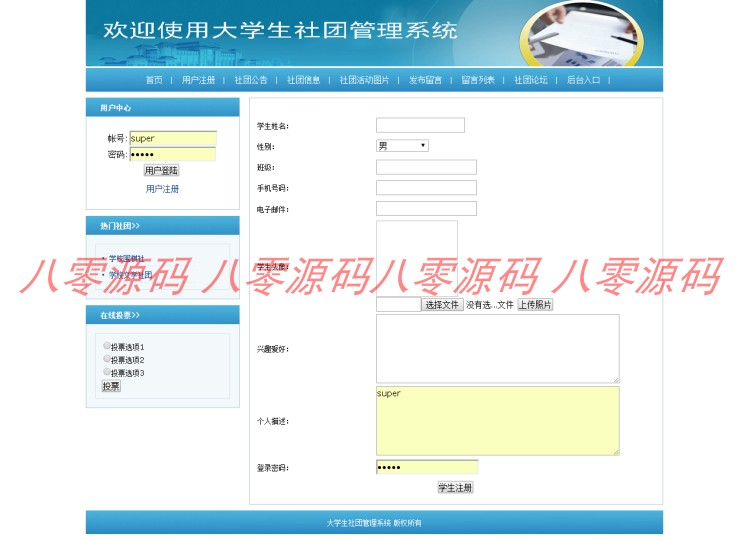The height and width of the screenshot is (540, 749).
Task: Submit vote with 投票 button
Action: [111, 386]
